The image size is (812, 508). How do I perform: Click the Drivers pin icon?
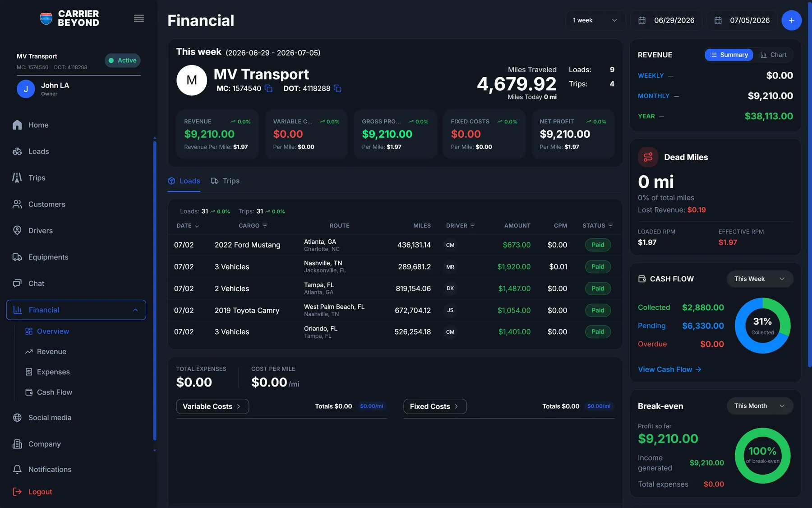pos(17,231)
